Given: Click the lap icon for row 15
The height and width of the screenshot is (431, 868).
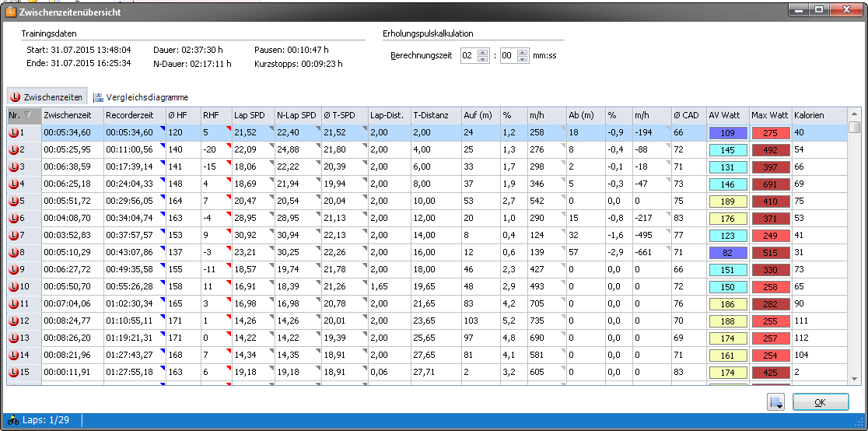Looking at the screenshot, I should click(14, 373).
